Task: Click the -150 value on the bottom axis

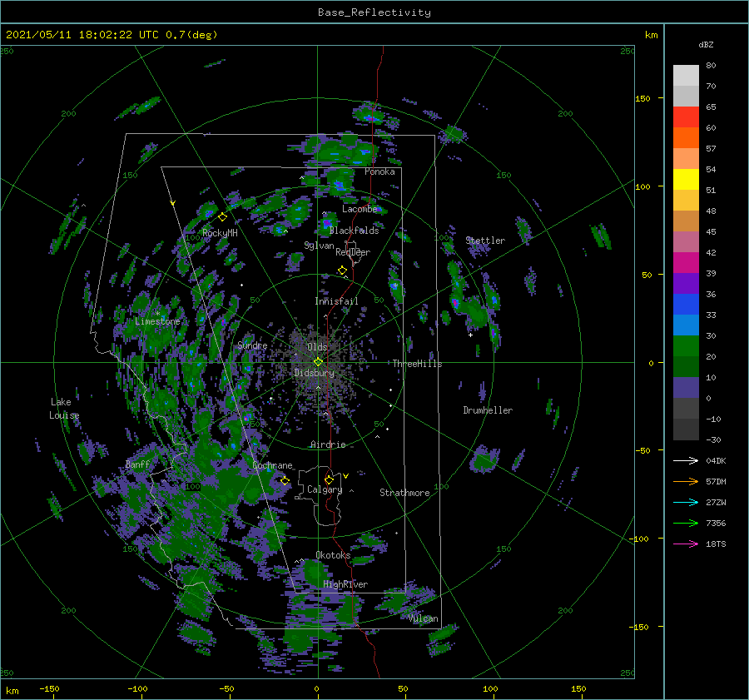Action: click(49, 688)
